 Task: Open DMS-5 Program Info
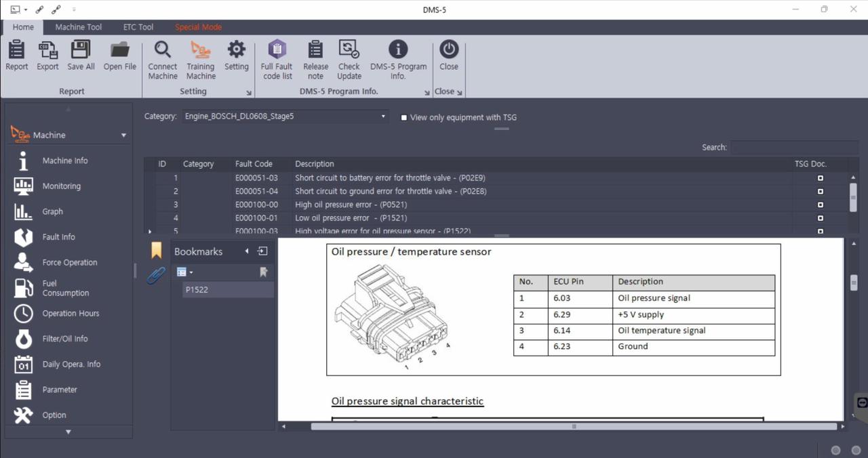[x=398, y=59]
